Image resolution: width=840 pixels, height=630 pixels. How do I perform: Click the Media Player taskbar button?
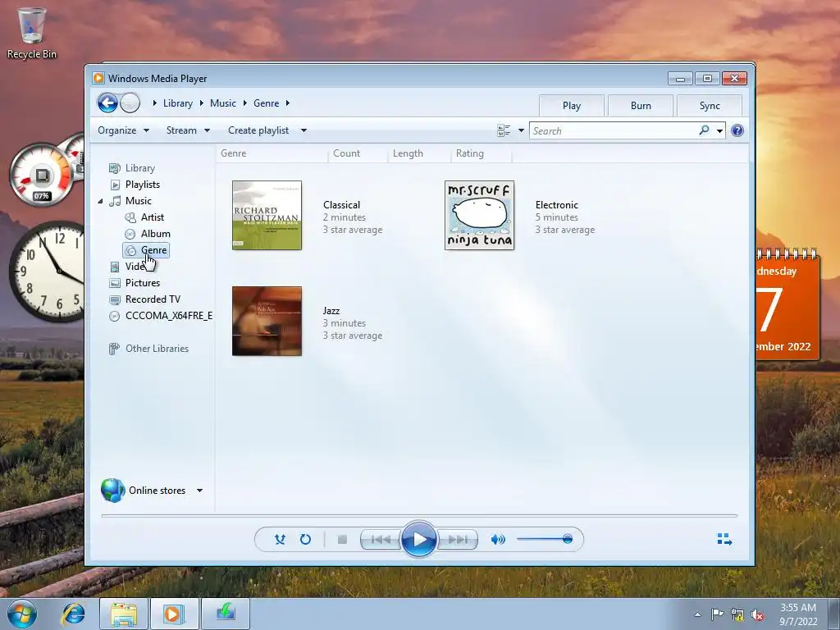coord(174,614)
